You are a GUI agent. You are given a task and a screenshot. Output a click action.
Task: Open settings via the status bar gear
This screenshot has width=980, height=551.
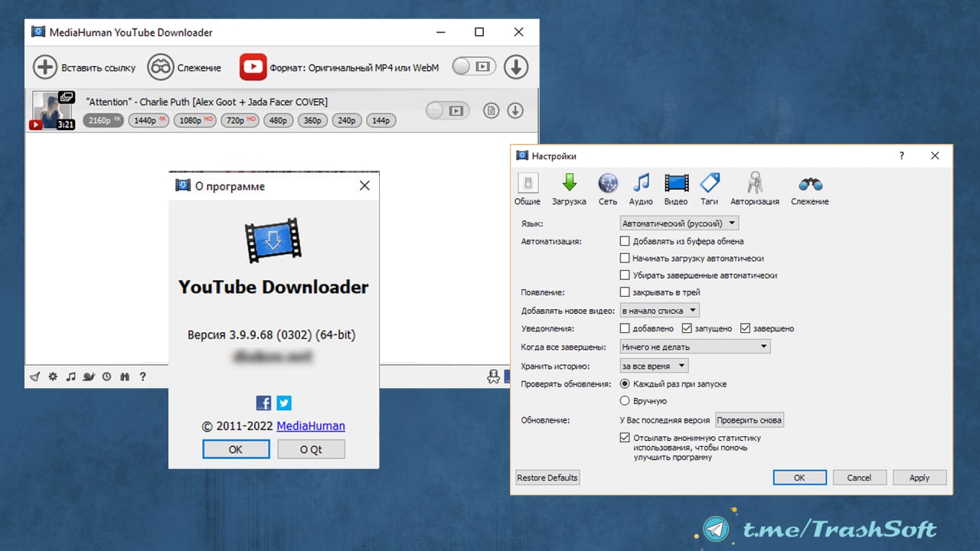click(53, 377)
